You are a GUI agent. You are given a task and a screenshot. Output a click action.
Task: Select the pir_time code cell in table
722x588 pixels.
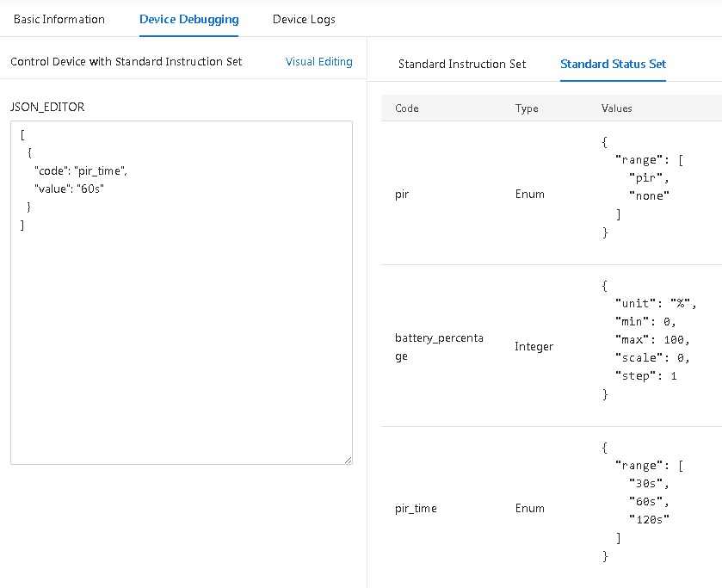[x=416, y=508]
